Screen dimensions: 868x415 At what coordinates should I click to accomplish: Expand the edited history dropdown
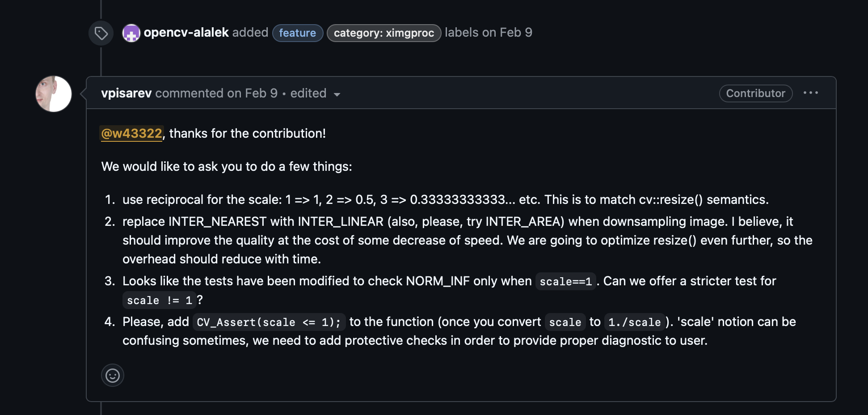point(315,93)
